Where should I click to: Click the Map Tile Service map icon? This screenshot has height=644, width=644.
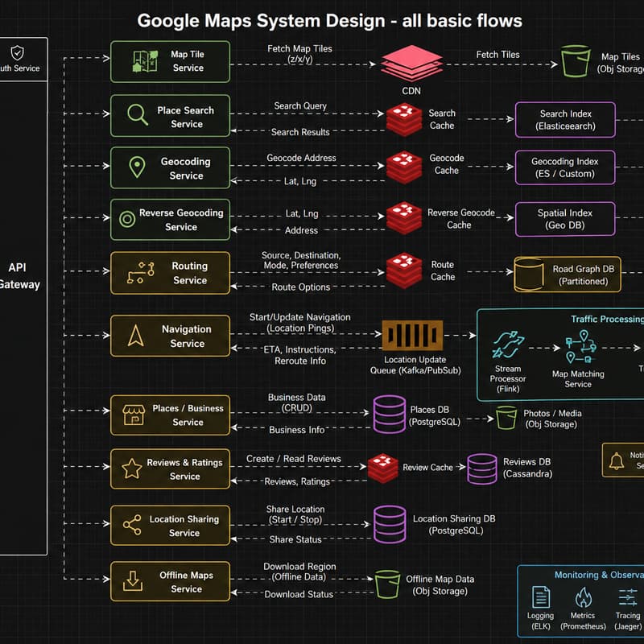[x=145, y=62]
